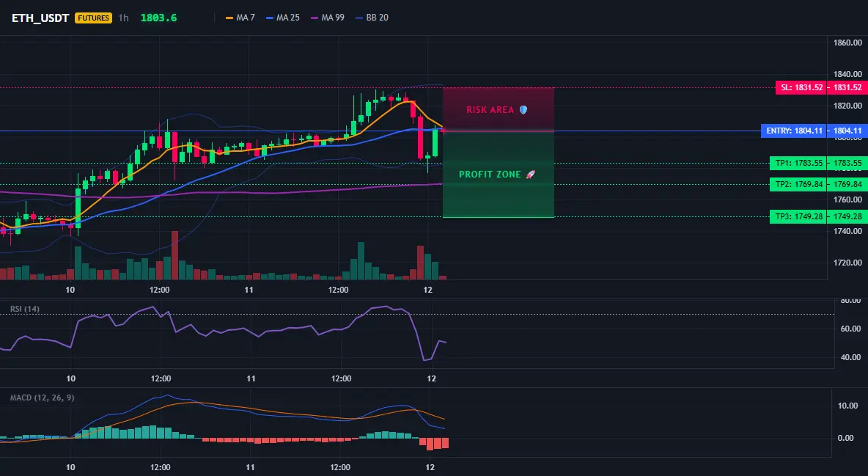This screenshot has height=476, width=868.
Task: Click the TP3: 1749.28 label
Action: click(798, 216)
